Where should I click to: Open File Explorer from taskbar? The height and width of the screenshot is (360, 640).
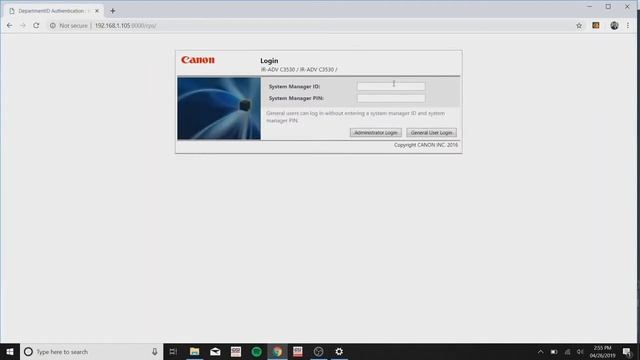pos(195,352)
